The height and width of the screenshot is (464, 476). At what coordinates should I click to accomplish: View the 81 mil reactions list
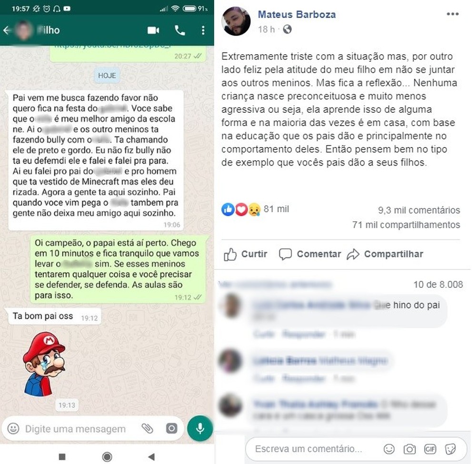[x=255, y=209]
